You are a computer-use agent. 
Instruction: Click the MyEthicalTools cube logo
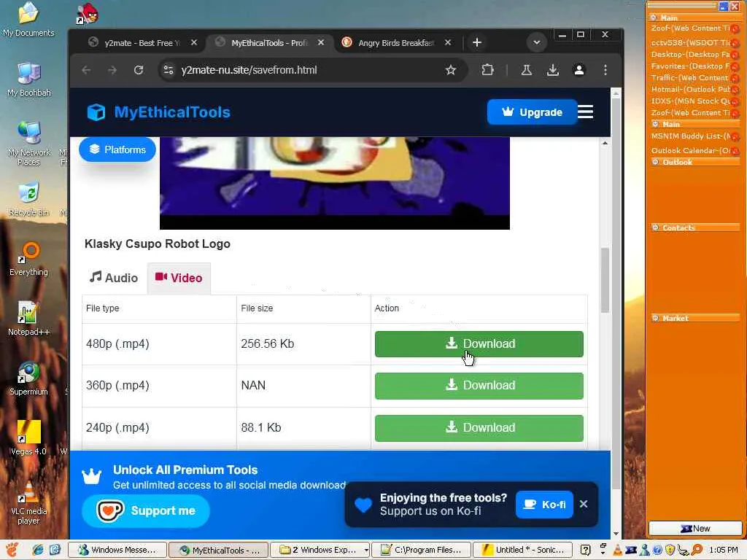coord(96,112)
